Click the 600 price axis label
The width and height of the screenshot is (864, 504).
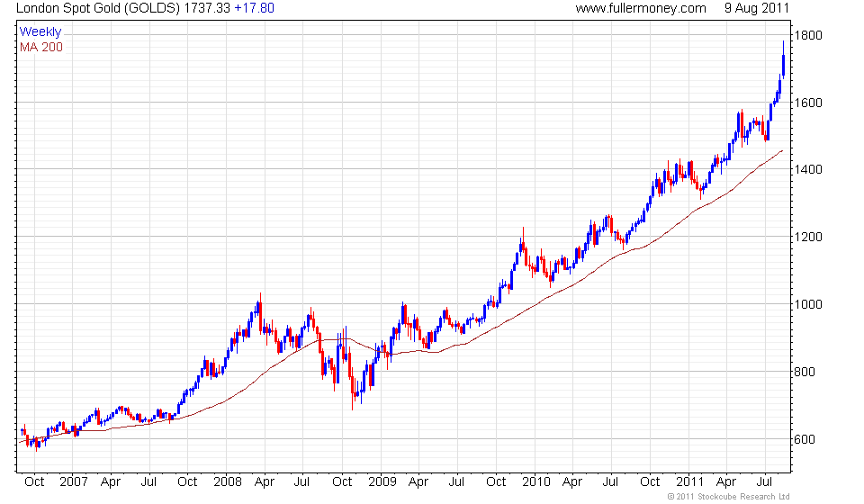[805, 439]
